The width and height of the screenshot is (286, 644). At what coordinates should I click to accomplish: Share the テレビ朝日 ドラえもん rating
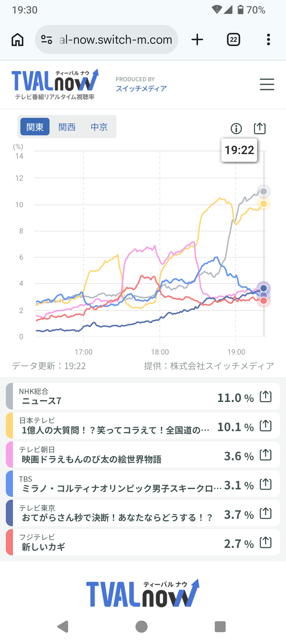266,455
